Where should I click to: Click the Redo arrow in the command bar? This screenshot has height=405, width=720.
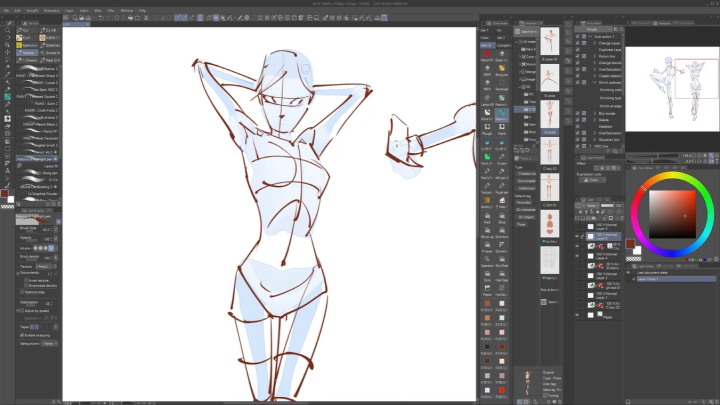[x=108, y=18]
